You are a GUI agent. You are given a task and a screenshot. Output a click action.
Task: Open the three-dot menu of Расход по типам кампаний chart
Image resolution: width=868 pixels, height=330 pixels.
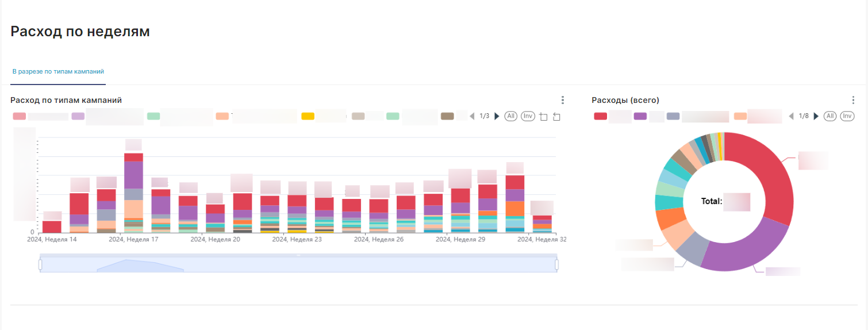[x=563, y=100]
